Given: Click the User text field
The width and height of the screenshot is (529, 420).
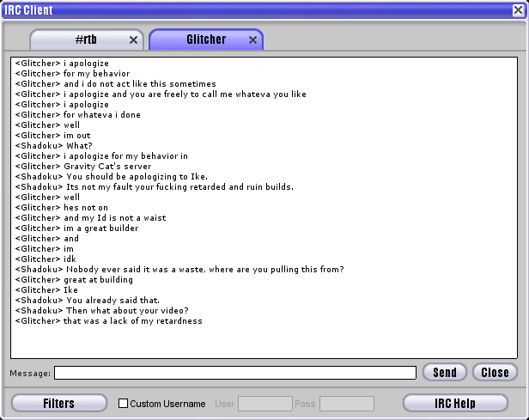Looking at the screenshot, I should click(264, 404).
